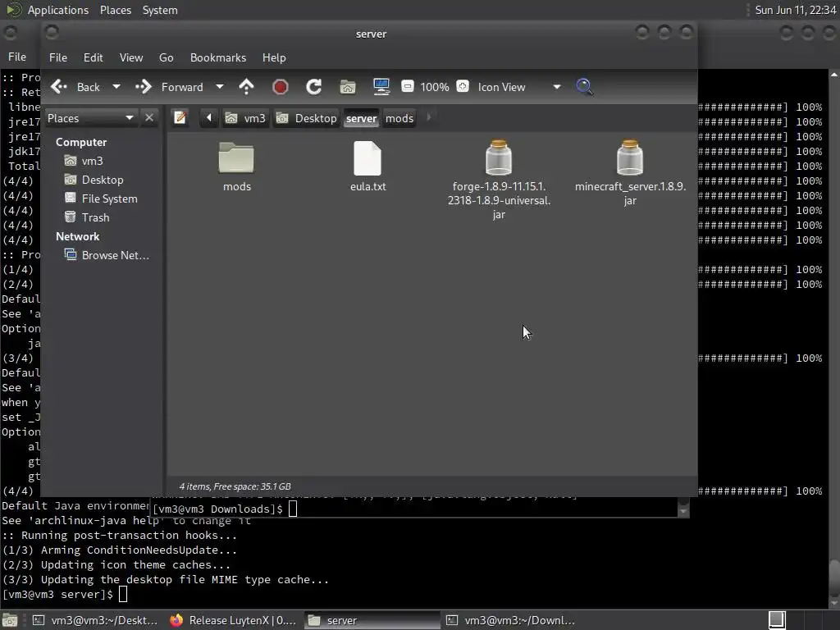Click the Downloads terminal scrollbar down arrow
This screenshot has height=630, width=840.
(x=683, y=512)
